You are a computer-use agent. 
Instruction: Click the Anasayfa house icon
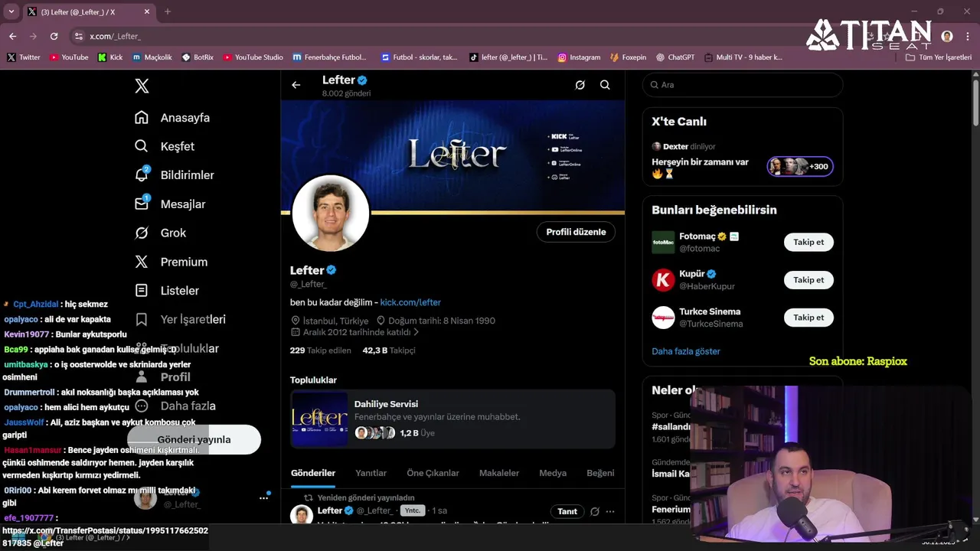pos(142,117)
